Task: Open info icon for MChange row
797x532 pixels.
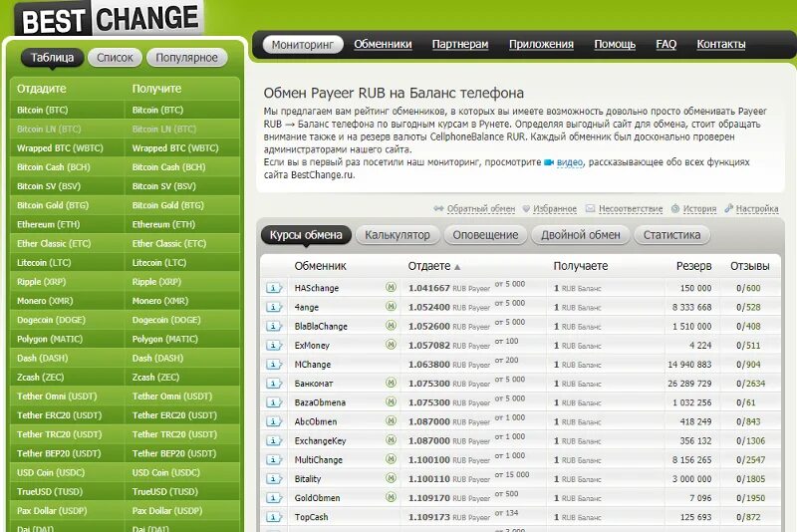Action: [x=273, y=365]
